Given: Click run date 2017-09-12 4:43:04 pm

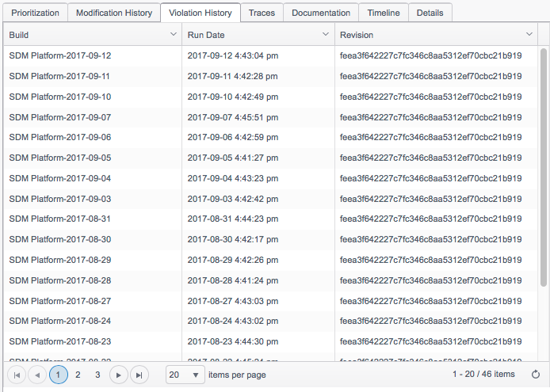Looking at the screenshot, I should coord(233,55).
